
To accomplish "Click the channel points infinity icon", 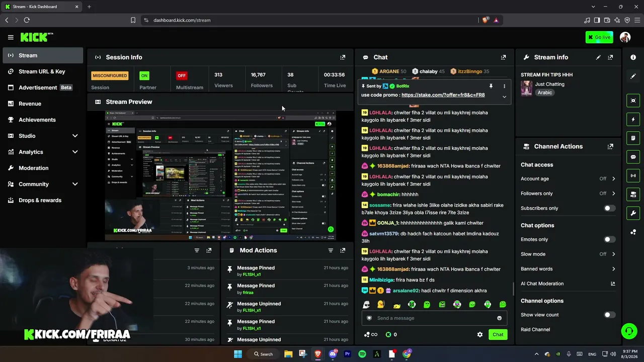I will pyautogui.click(x=370, y=334).
